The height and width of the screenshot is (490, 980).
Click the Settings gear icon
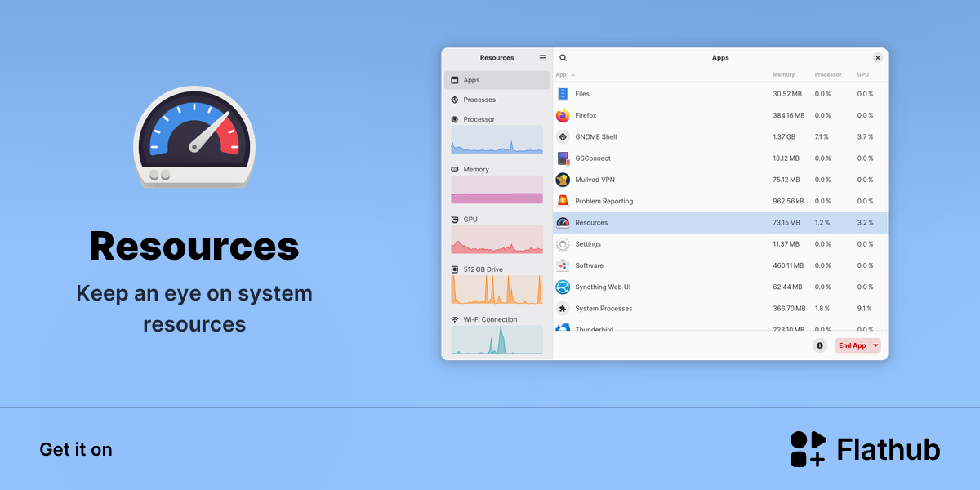point(563,244)
